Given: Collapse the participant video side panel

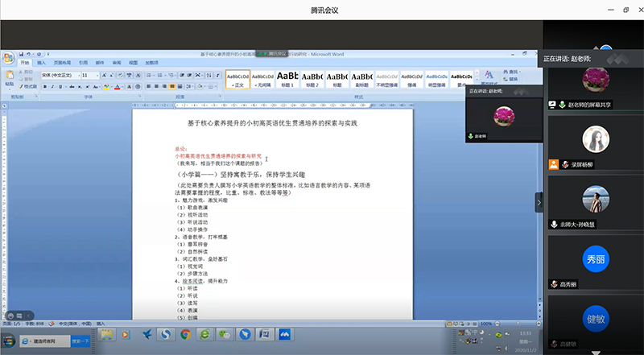Looking at the screenshot, I should pos(539,204).
